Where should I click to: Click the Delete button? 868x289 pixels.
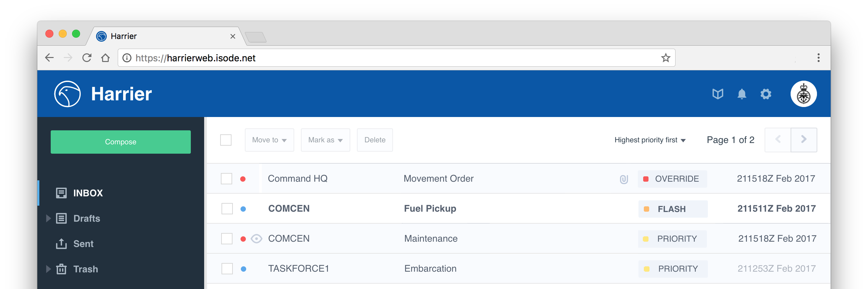pos(375,140)
